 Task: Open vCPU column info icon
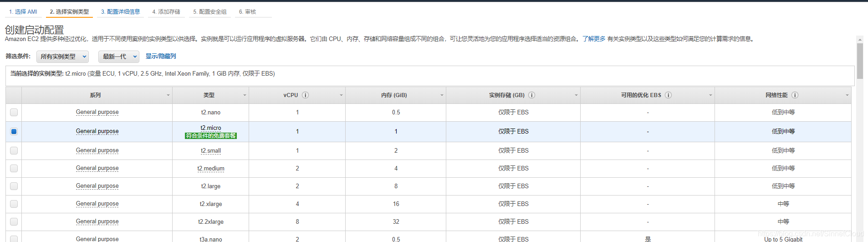tap(306, 95)
